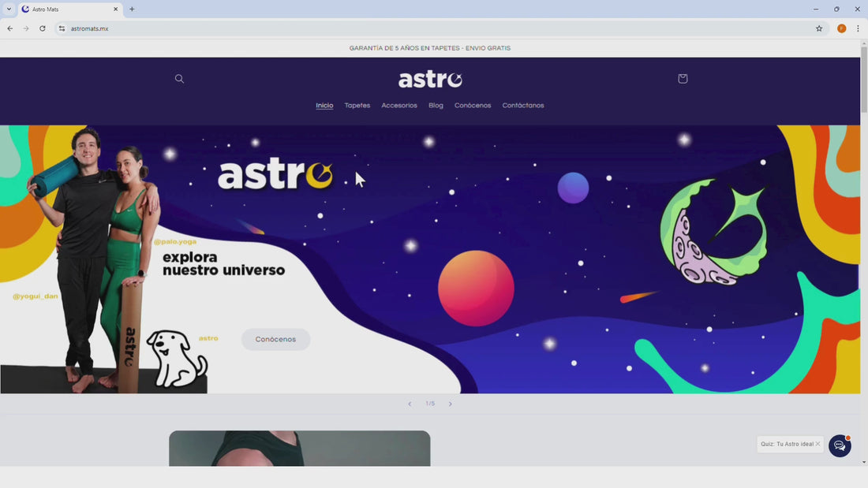Viewport: 868px width, 488px height.
Task: Open the Chrome three-dot menu
Action: [858, 28]
